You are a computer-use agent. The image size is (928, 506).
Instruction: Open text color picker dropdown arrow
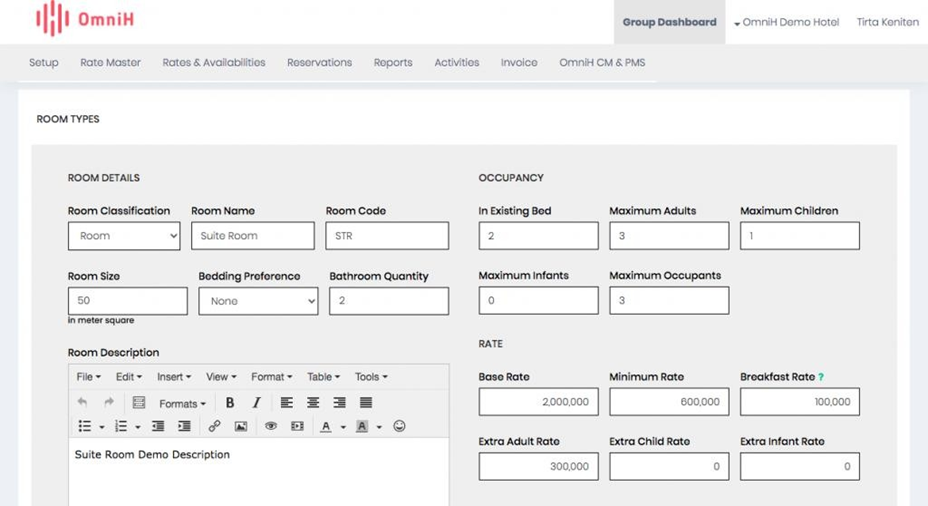(343, 427)
